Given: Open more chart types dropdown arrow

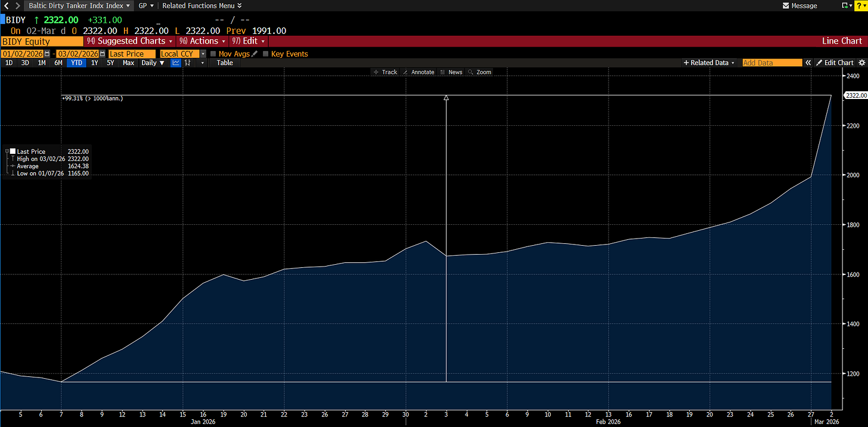Looking at the screenshot, I should click(x=203, y=63).
